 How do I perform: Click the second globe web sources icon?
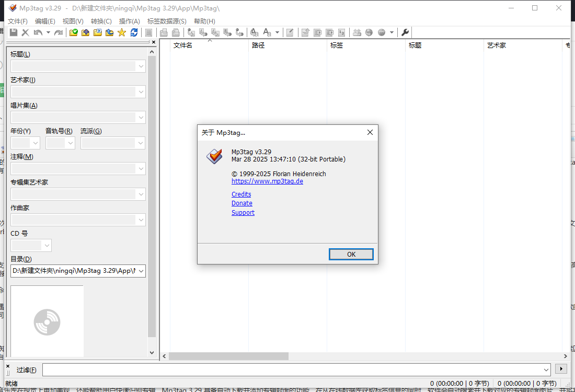[382, 32]
